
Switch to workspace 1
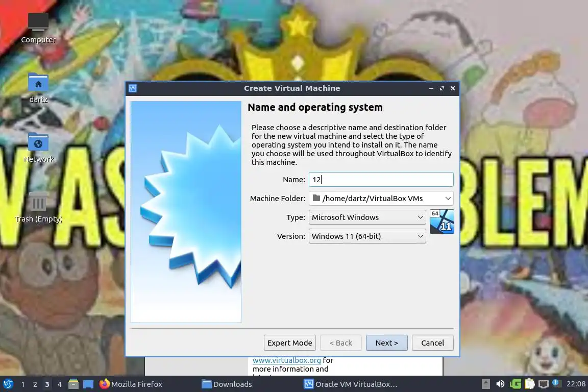(23, 384)
